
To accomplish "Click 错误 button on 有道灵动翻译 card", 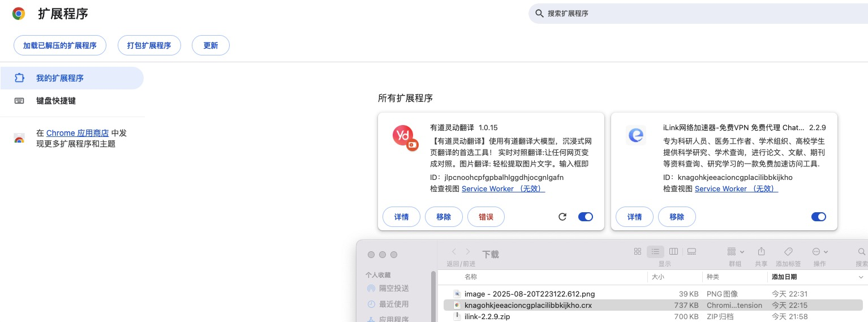I will pos(486,217).
